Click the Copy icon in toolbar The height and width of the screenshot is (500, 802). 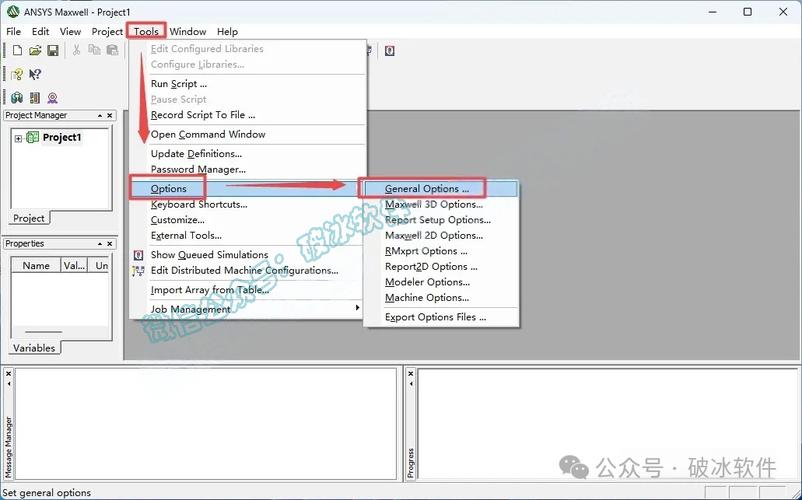tap(94, 50)
